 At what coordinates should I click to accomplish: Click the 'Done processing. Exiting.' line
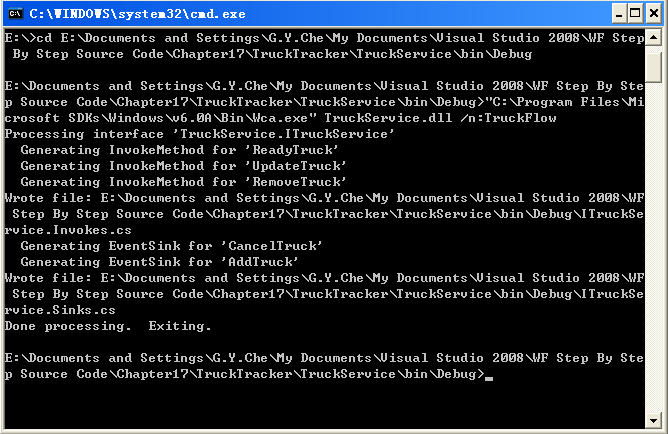(108, 326)
